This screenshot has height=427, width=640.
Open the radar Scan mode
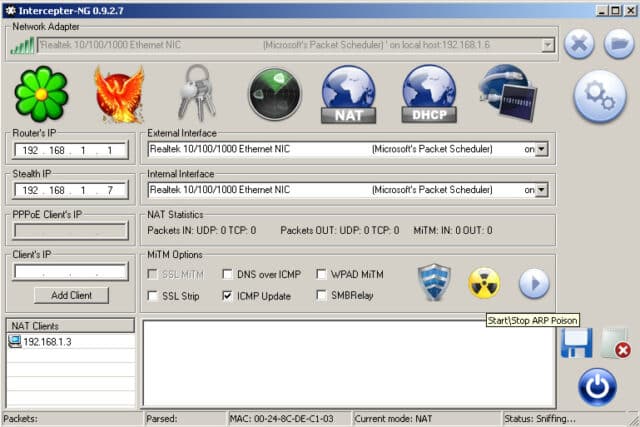click(275, 94)
